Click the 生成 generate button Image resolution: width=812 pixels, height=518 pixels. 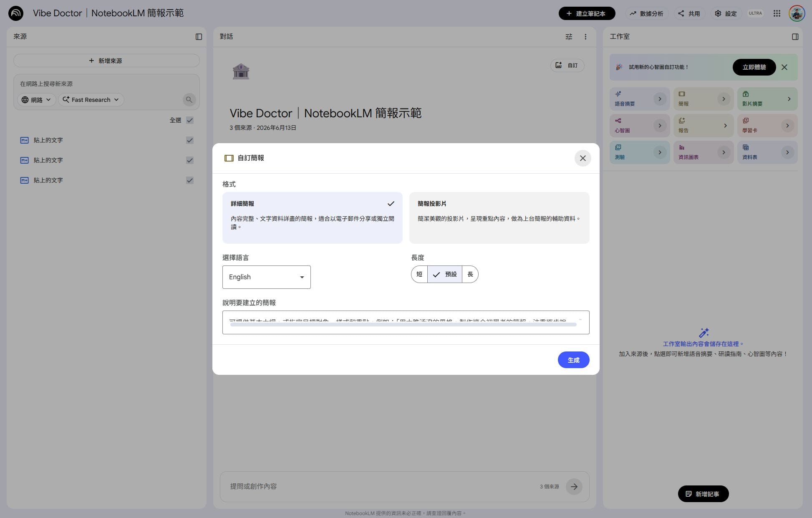[573, 360]
